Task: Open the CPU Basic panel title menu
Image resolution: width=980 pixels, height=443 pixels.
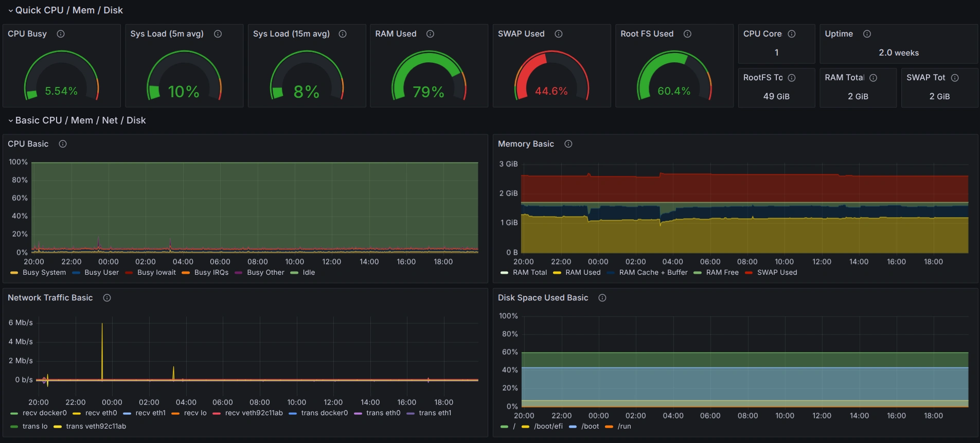Action: pyautogui.click(x=28, y=144)
